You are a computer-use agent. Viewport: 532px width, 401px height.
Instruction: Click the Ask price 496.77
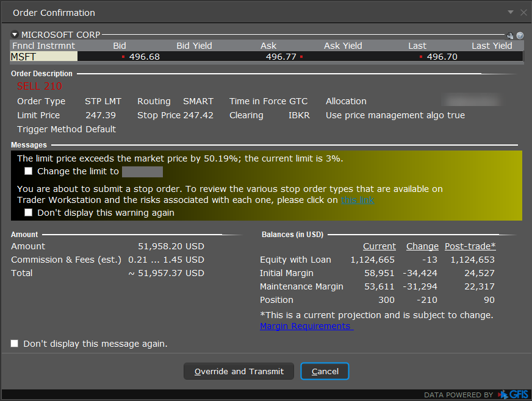(281, 57)
